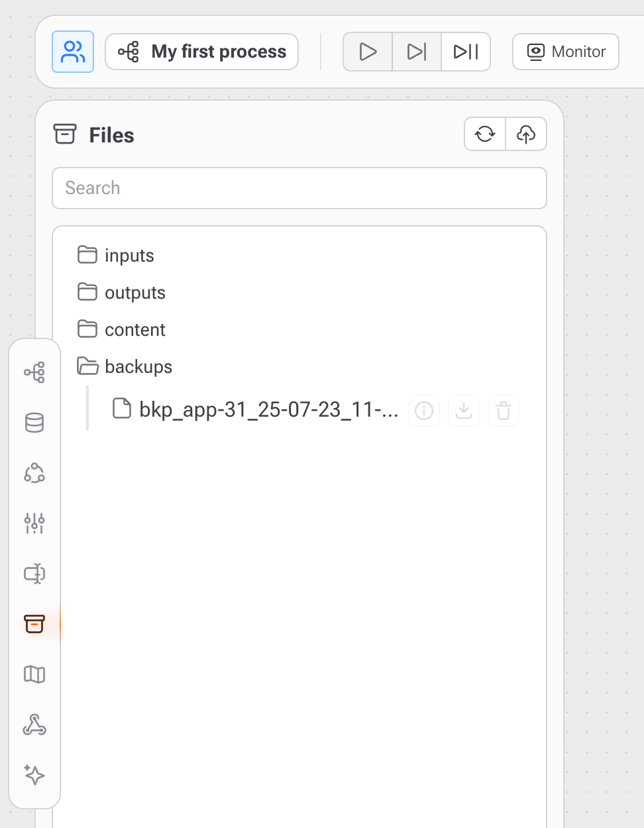Open the sliders settings sidebar panel

coord(34,523)
